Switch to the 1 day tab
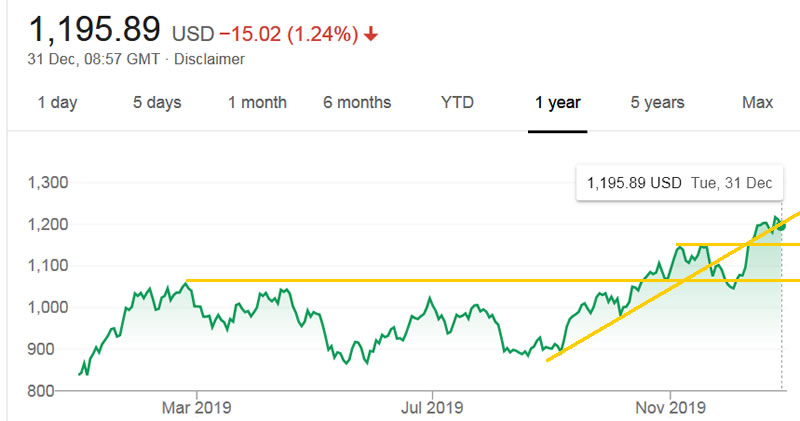This screenshot has width=800, height=421. [57, 102]
